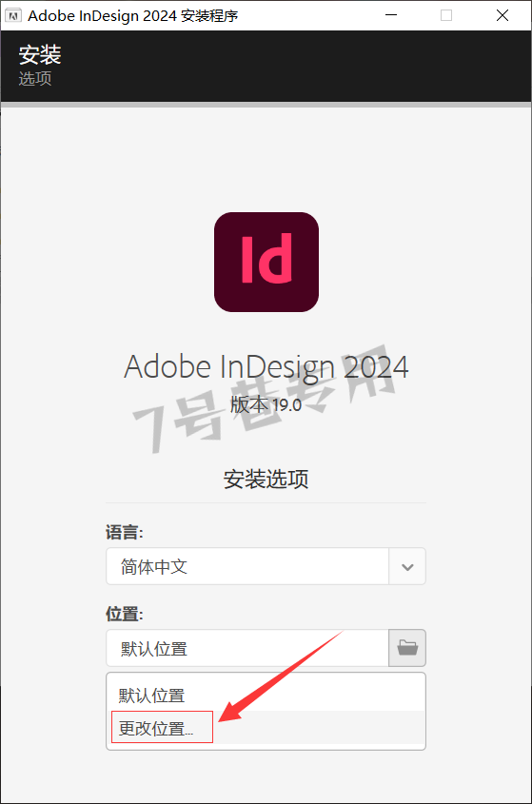Click the Adobe InDesign 2024 product name
Image resolution: width=532 pixels, height=804 pixels.
click(266, 367)
